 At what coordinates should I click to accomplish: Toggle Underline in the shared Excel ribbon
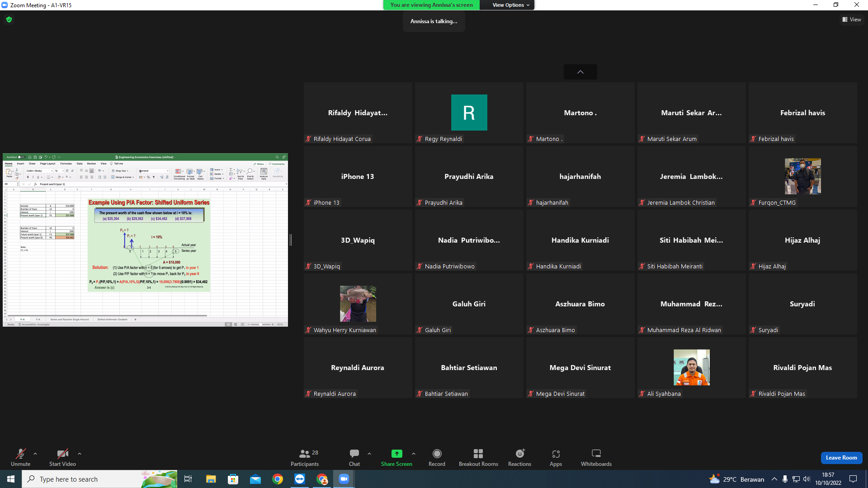pyautogui.click(x=38, y=177)
